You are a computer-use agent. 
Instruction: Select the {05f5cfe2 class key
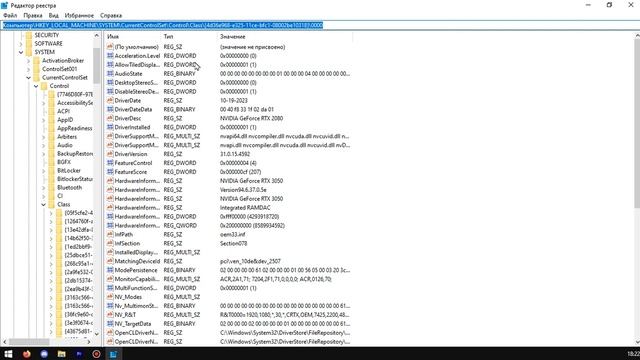tap(78, 213)
